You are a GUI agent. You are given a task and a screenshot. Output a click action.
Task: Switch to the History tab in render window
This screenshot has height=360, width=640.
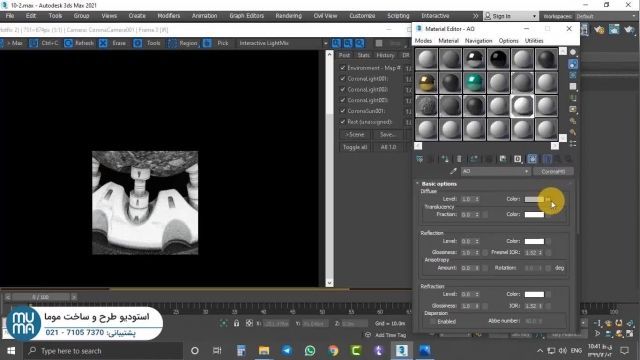[x=385, y=55]
